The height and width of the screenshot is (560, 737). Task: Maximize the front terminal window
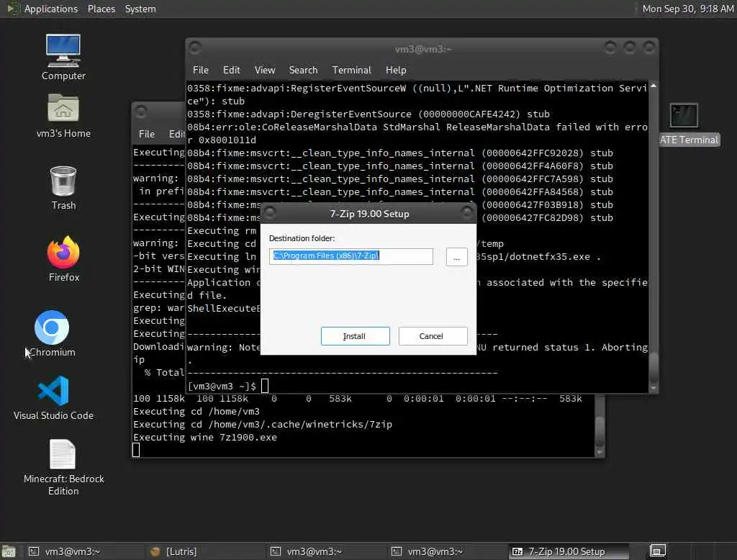[629, 48]
